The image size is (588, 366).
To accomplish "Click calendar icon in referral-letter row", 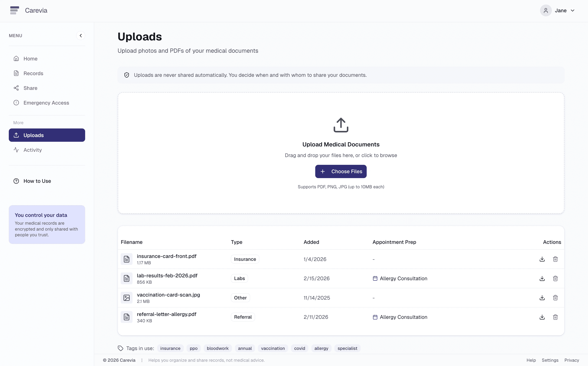I will coord(375,317).
